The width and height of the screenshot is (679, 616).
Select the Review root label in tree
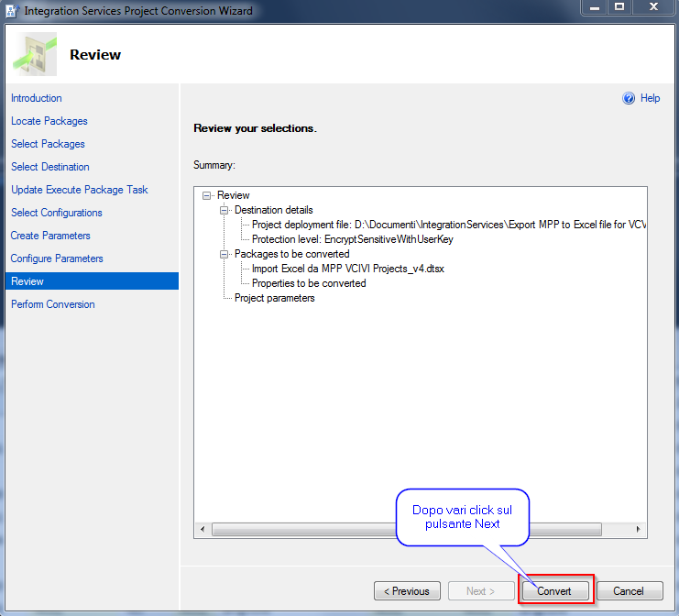click(234, 196)
